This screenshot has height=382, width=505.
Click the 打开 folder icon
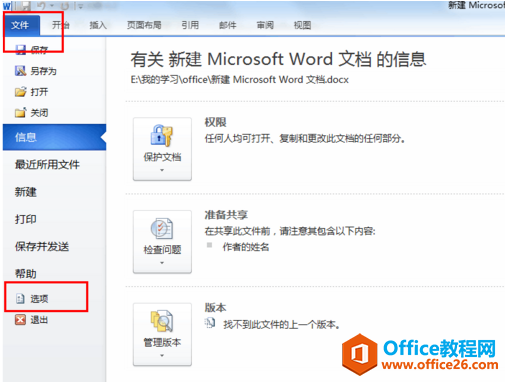click(20, 92)
